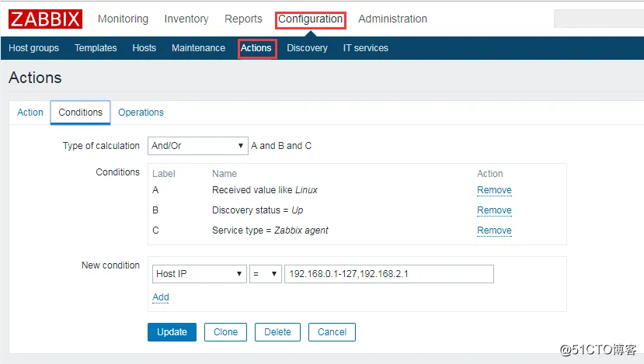Image resolution: width=644 pixels, height=364 pixels.
Task: Go to Discovery submenu
Action: tap(307, 48)
